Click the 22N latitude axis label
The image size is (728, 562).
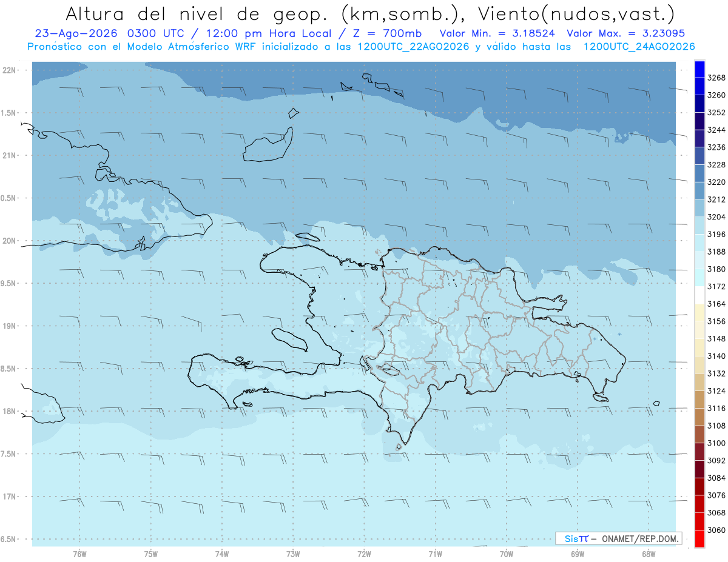click(x=10, y=70)
